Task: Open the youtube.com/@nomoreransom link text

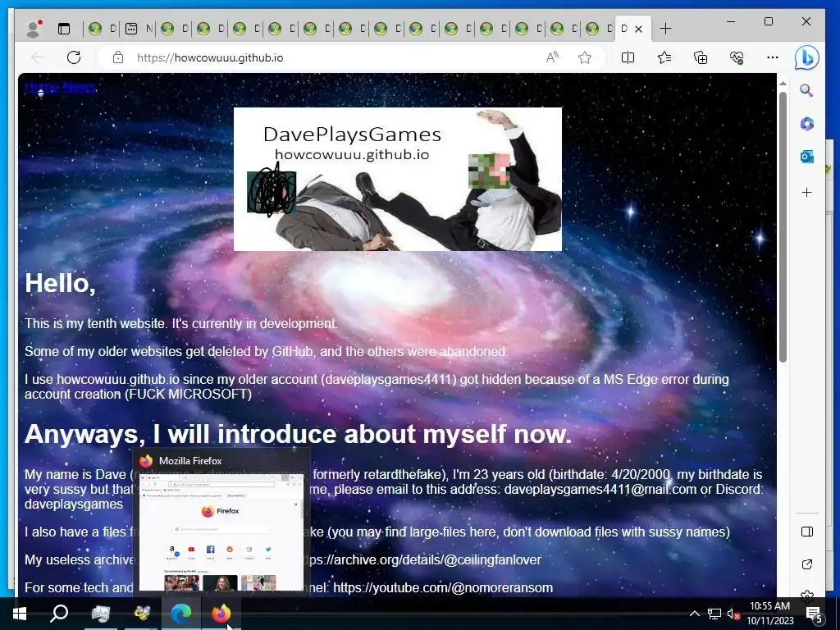Action: tap(443, 587)
